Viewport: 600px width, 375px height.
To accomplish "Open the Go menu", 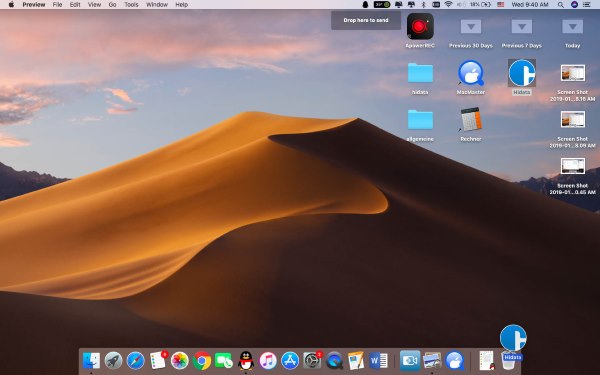I will 112,5.
